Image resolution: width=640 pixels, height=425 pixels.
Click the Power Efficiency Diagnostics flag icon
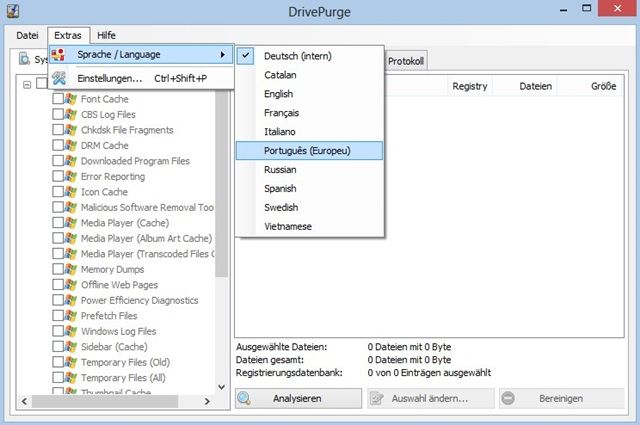coord(71,300)
